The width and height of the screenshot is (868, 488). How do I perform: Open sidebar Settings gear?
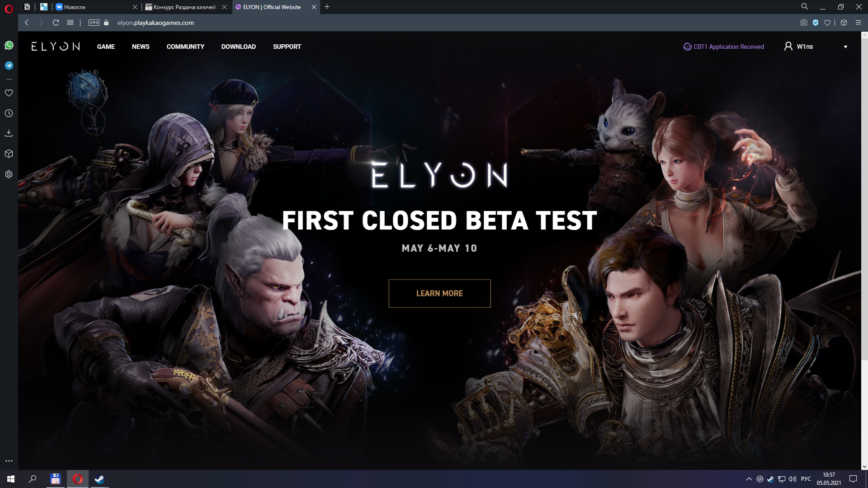click(9, 174)
